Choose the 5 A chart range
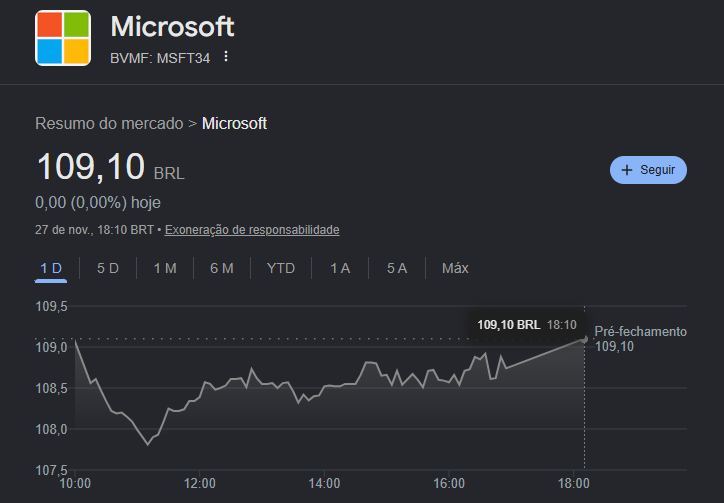This screenshot has width=724, height=503. [397, 268]
